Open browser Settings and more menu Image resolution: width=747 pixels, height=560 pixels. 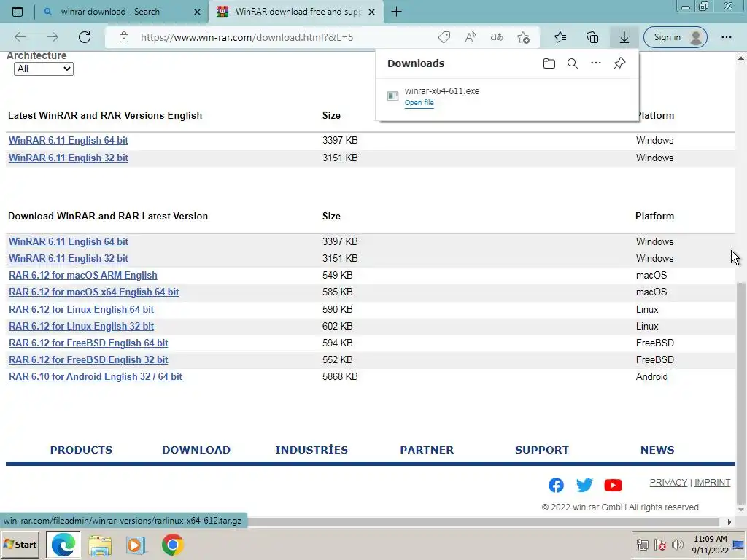click(726, 37)
